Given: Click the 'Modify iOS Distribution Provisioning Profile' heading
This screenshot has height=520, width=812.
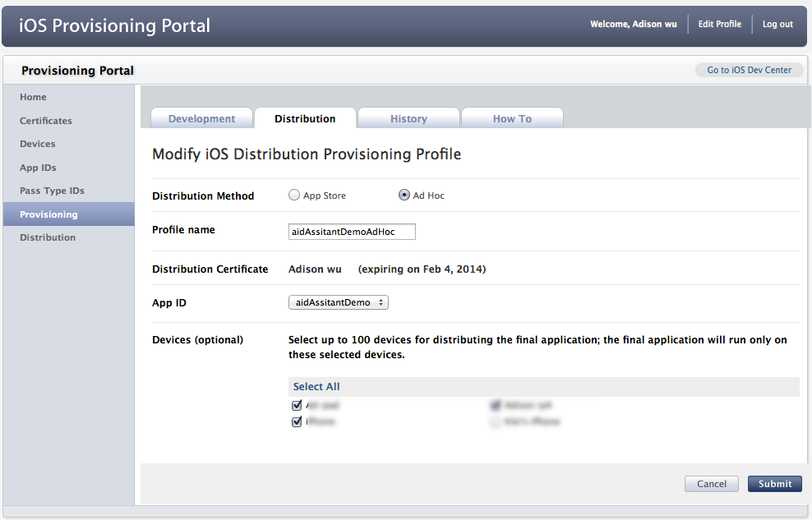Looking at the screenshot, I should (x=307, y=154).
